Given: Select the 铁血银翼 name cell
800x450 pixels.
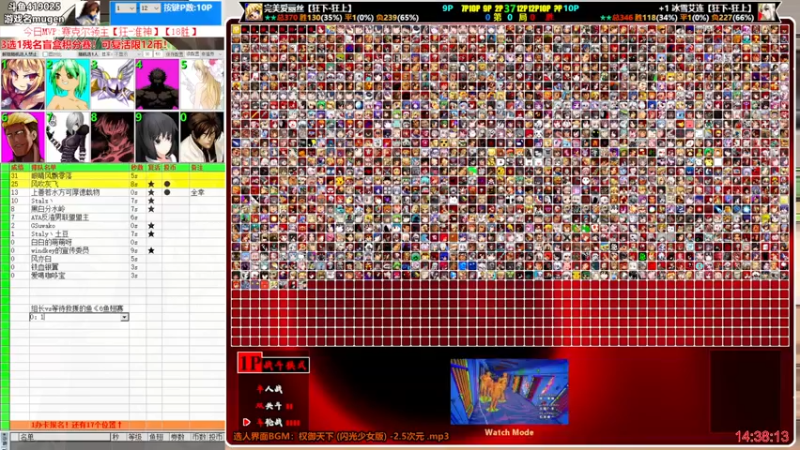Looking at the screenshot, I should point(80,267).
